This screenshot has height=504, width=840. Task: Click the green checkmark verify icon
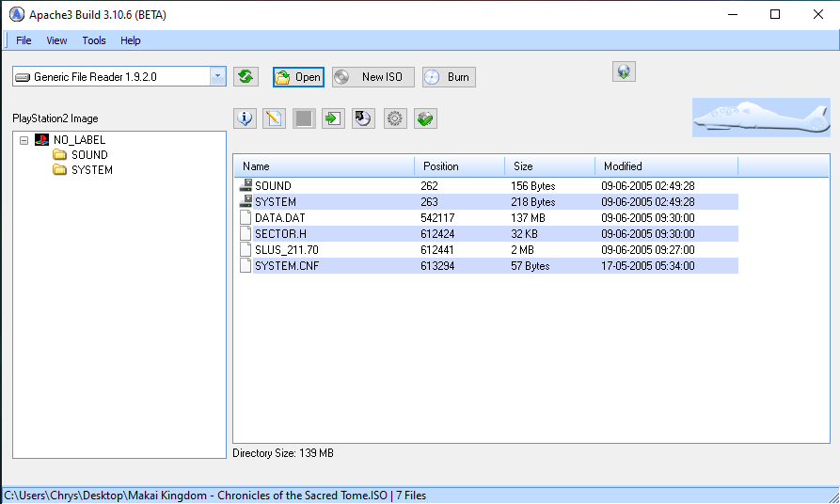click(426, 118)
